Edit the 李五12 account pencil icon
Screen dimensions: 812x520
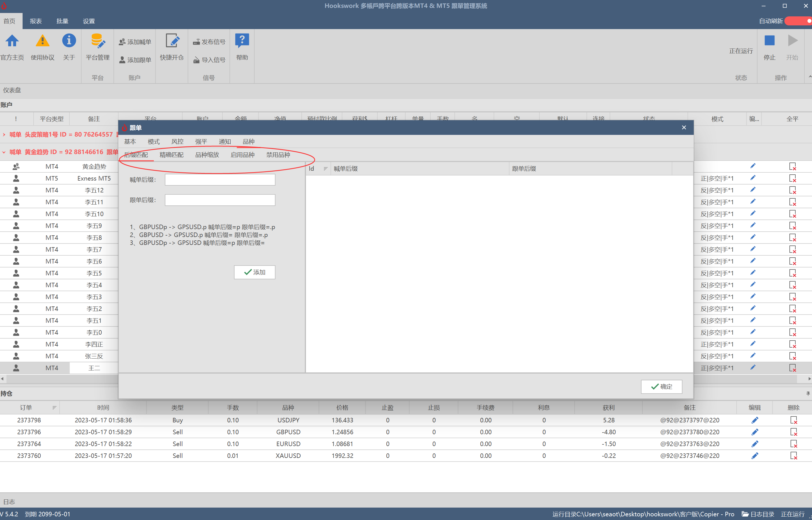pyautogui.click(x=752, y=190)
